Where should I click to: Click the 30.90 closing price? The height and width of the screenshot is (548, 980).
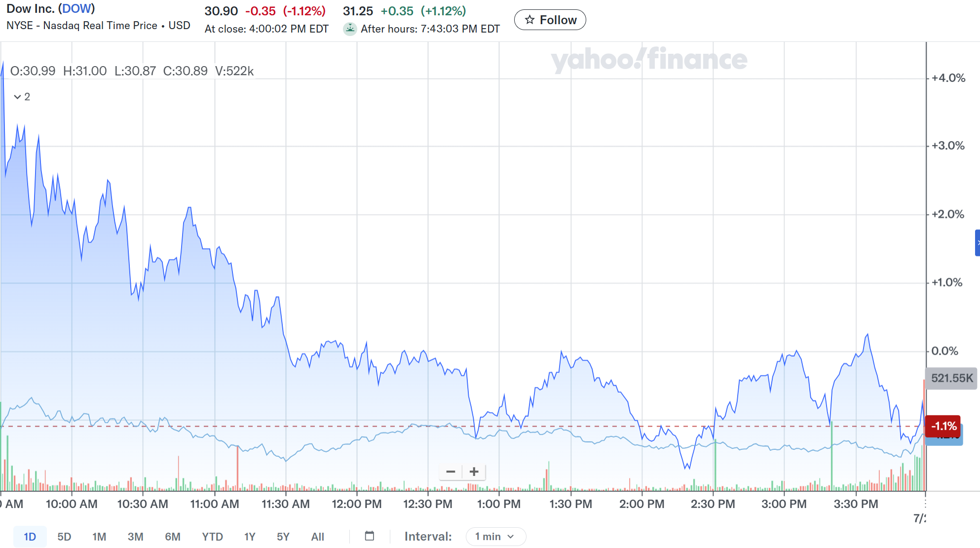click(x=221, y=11)
